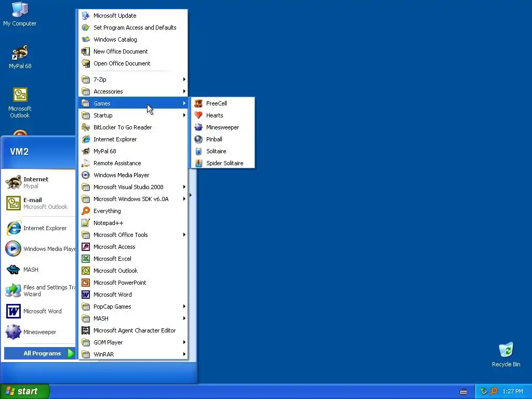Expand Microsoft Visual Studio 2008 folder
Viewport: 532px width, 399px height.
pyautogui.click(x=133, y=187)
